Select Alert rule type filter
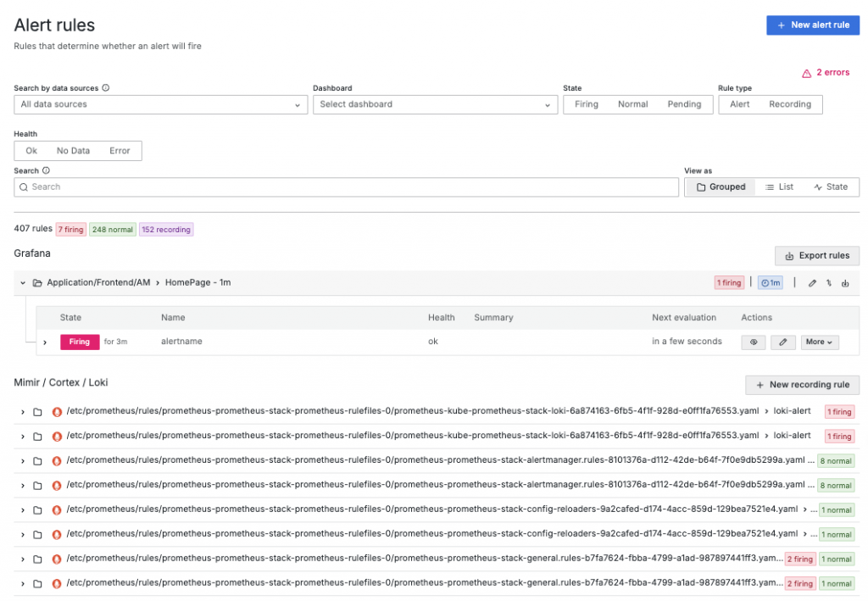This screenshot has height=601, width=868. point(739,104)
